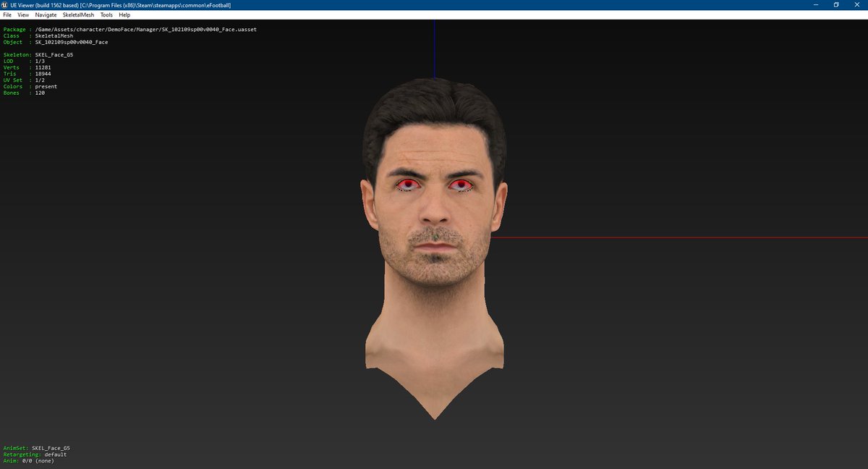Click the 'Class : SkeletalMesh' line

(x=39, y=35)
